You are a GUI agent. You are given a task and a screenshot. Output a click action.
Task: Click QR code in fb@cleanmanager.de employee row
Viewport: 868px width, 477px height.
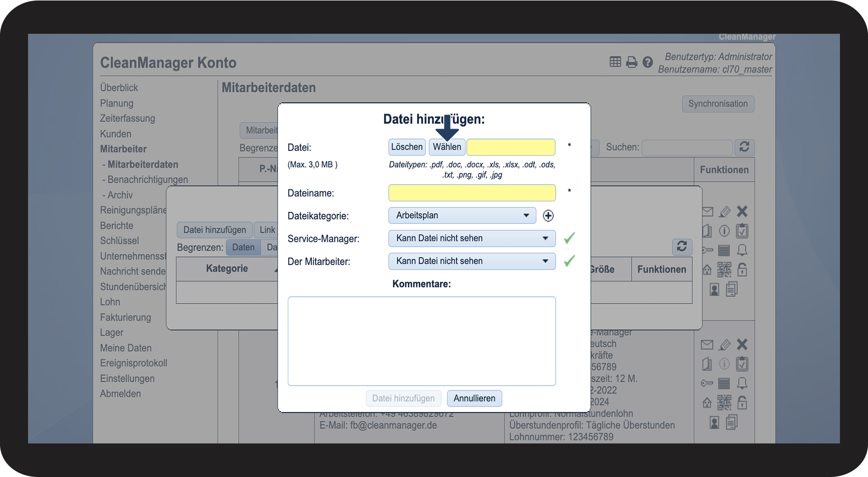point(724,402)
